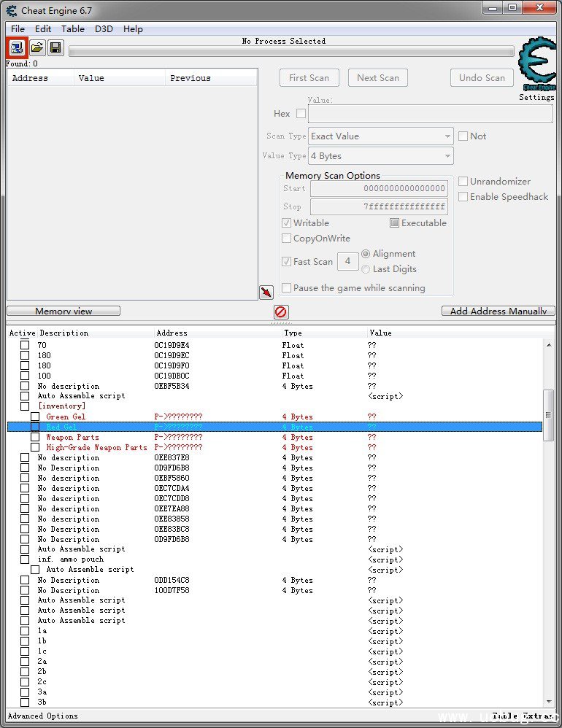Toggle the Hex checkbox
562x728 pixels.
301,114
